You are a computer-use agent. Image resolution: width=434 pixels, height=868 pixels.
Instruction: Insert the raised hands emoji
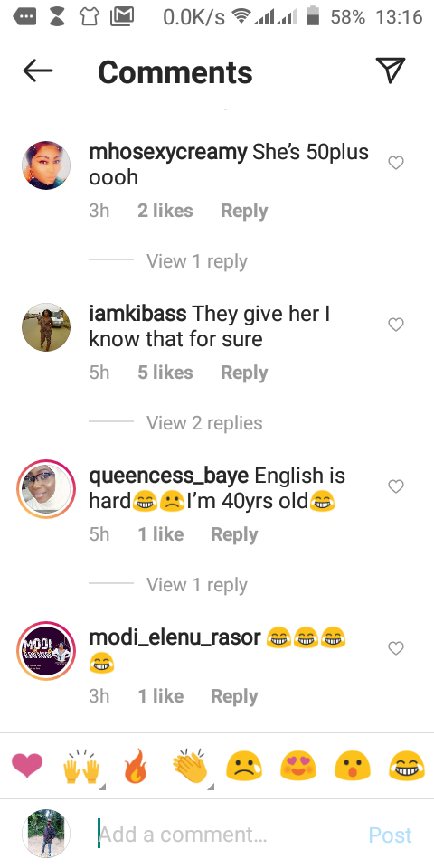(82, 768)
